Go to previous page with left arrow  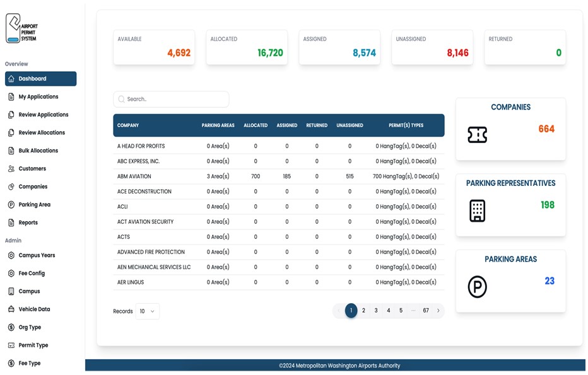pyautogui.click(x=339, y=311)
